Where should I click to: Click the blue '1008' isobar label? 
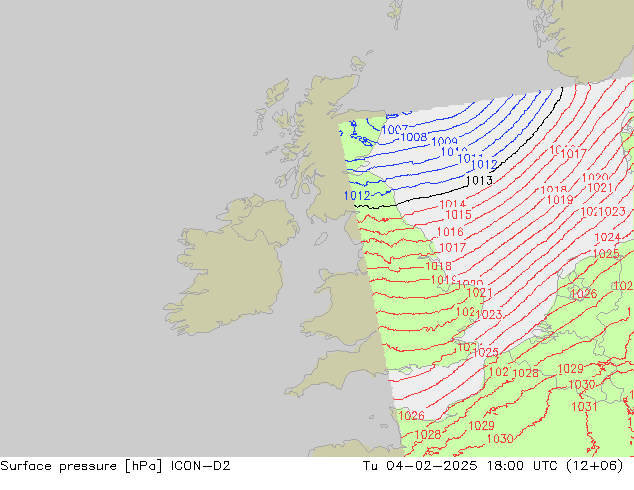point(414,137)
